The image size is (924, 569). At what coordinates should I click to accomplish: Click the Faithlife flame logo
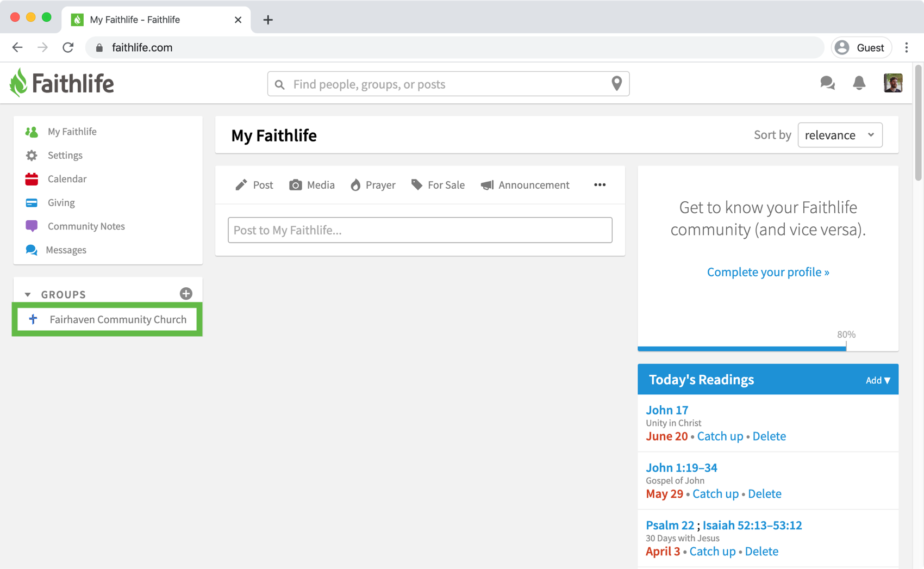click(x=18, y=83)
